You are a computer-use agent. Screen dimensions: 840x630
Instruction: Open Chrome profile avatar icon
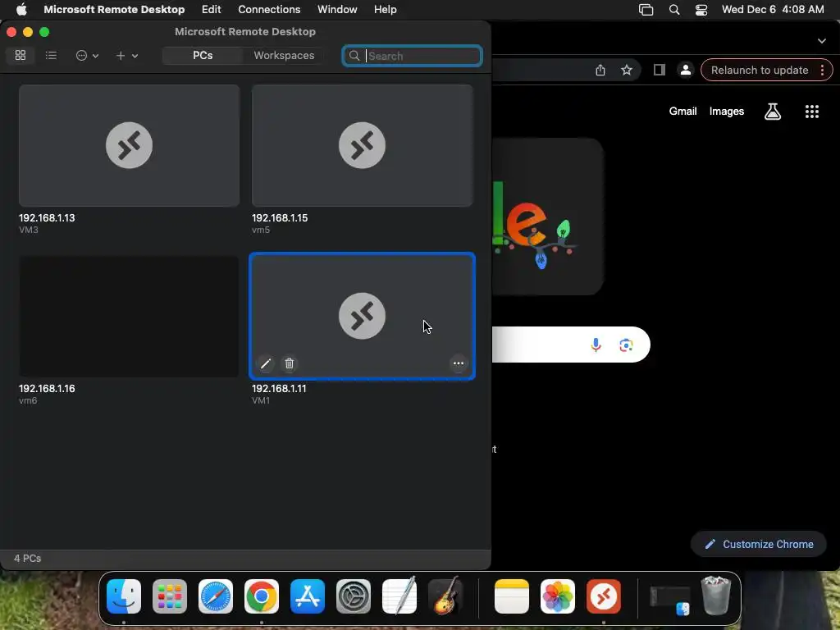coord(685,71)
